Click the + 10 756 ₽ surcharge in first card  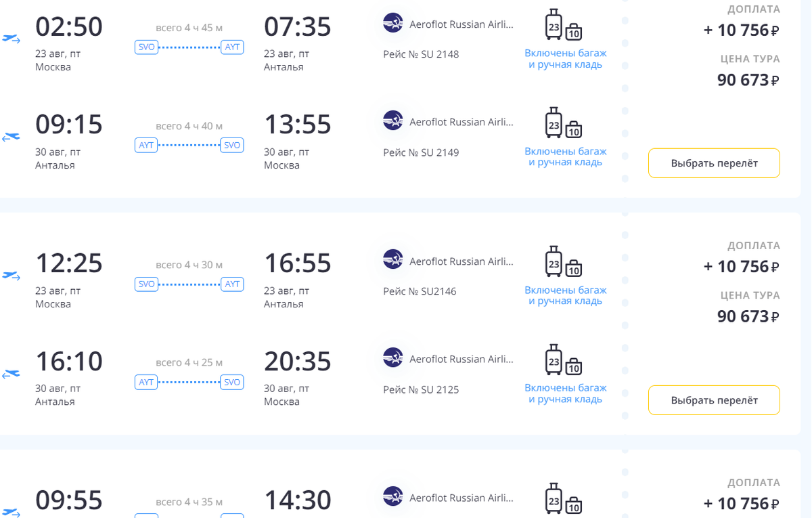pos(742,30)
